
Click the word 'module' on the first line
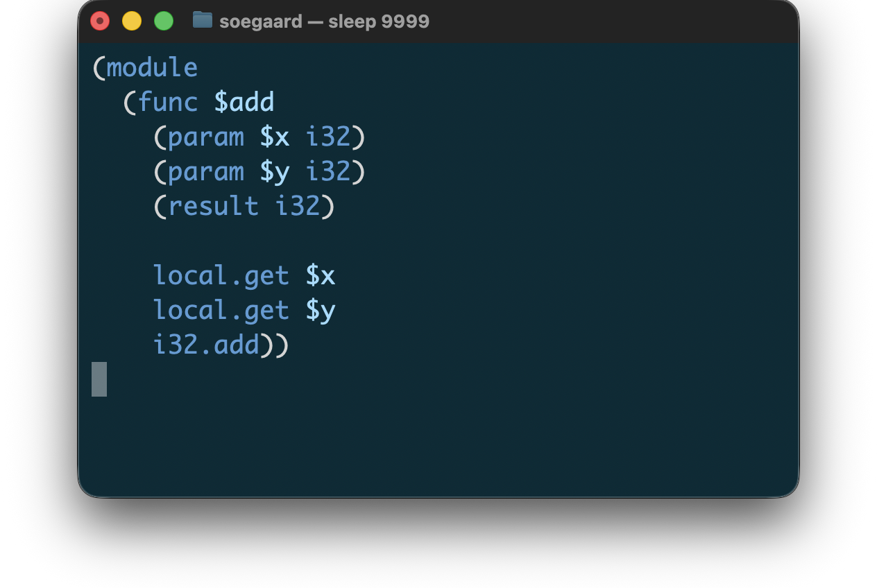click(x=152, y=68)
